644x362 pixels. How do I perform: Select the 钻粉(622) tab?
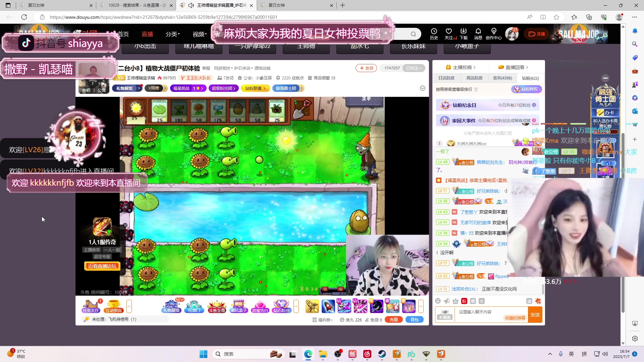click(530, 78)
